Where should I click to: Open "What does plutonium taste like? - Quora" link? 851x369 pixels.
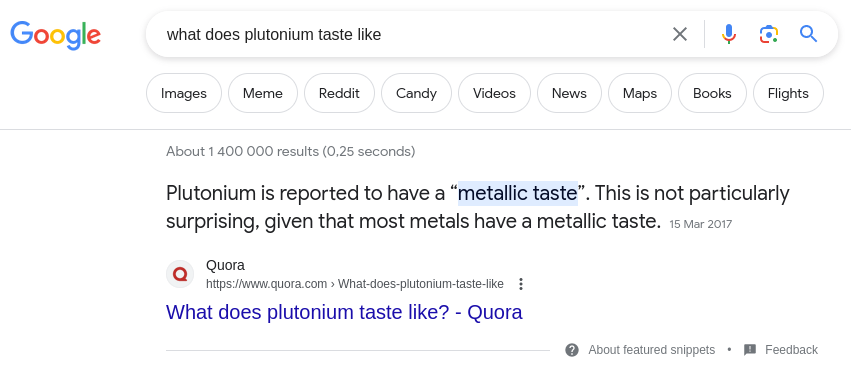[344, 312]
